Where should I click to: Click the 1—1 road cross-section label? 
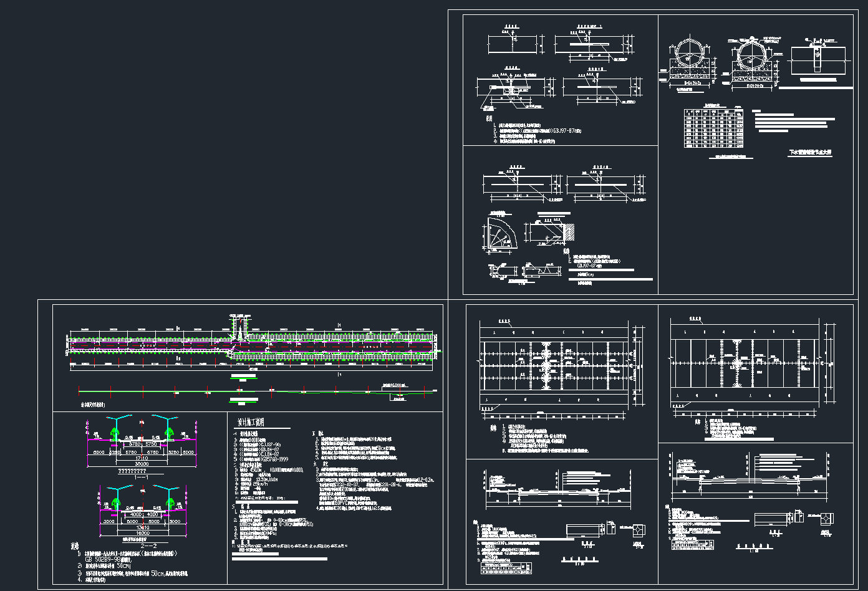[x=141, y=476]
